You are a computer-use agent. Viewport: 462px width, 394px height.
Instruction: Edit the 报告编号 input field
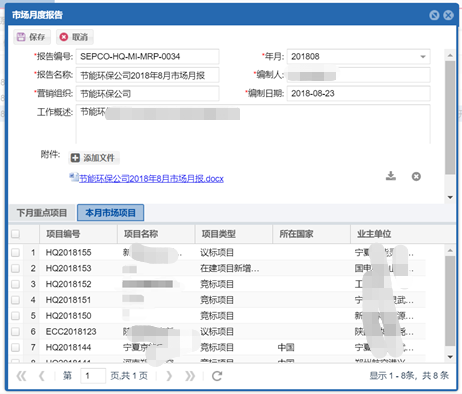click(147, 57)
